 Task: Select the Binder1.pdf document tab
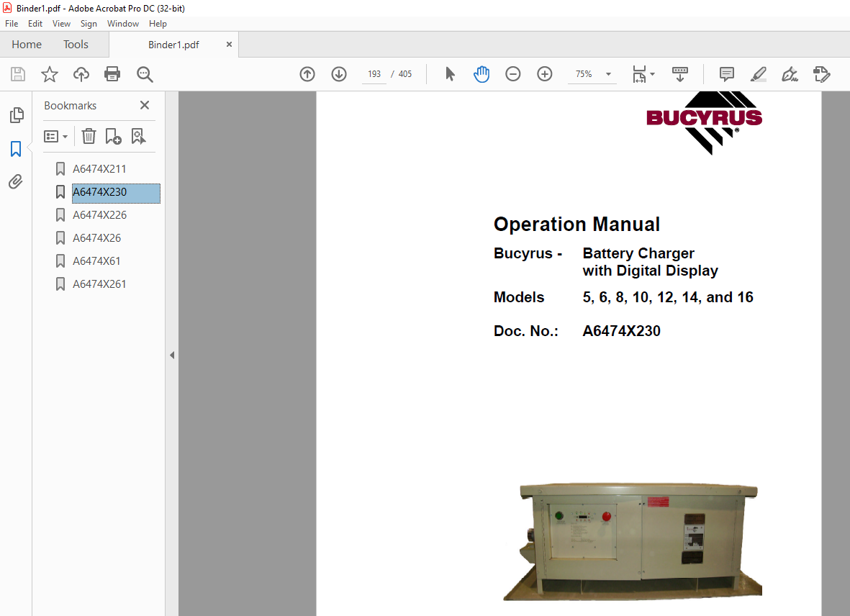[x=173, y=45]
